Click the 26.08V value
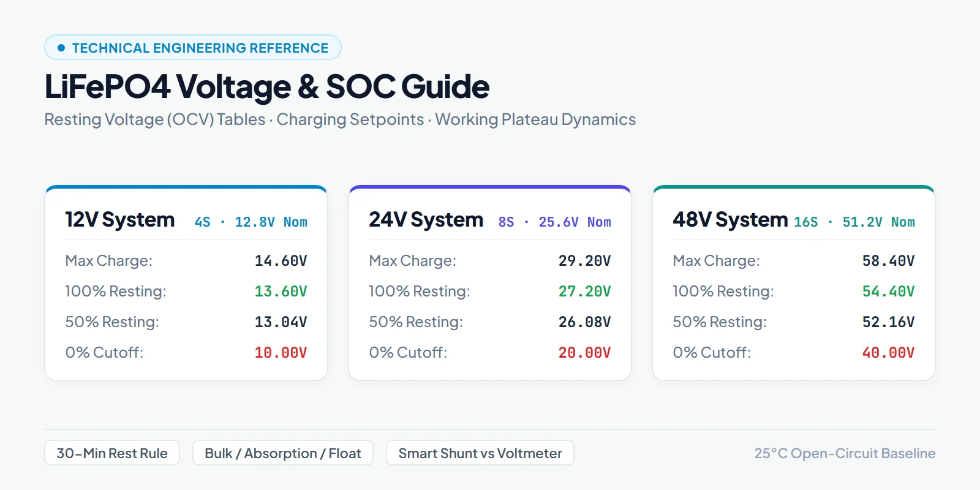The width and height of the screenshot is (980, 490). click(x=584, y=322)
